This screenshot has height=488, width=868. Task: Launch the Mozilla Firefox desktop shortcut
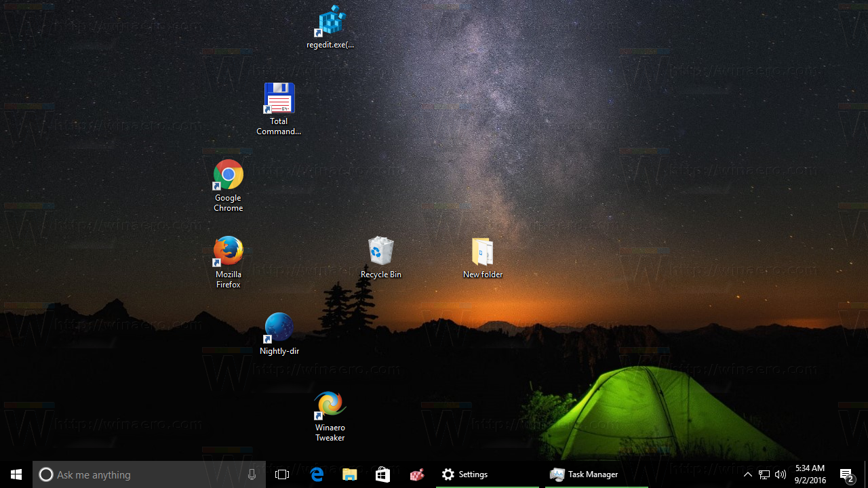pos(228,261)
